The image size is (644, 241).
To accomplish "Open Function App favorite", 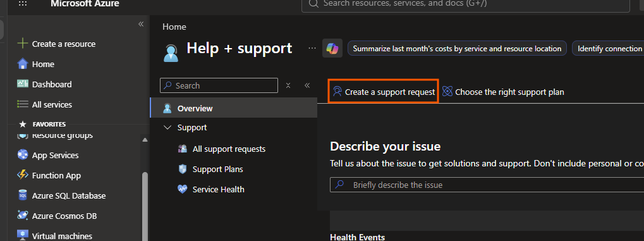I will tap(56, 176).
